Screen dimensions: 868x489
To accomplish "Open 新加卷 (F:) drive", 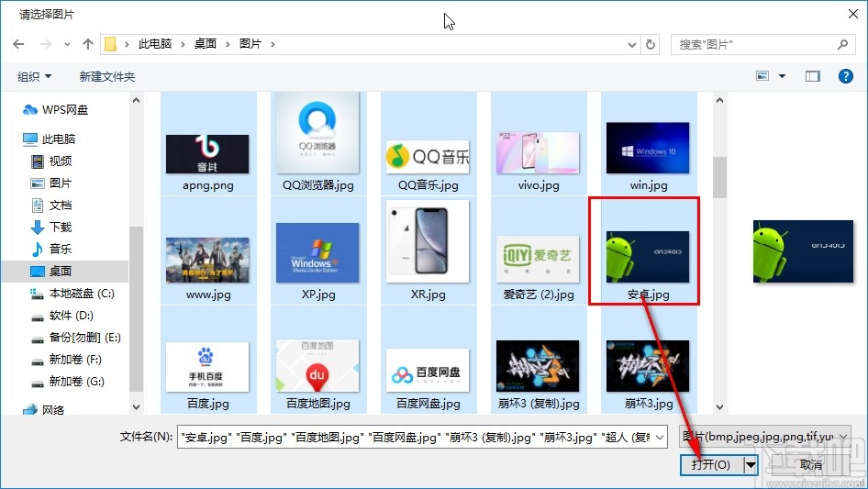I will (66, 360).
